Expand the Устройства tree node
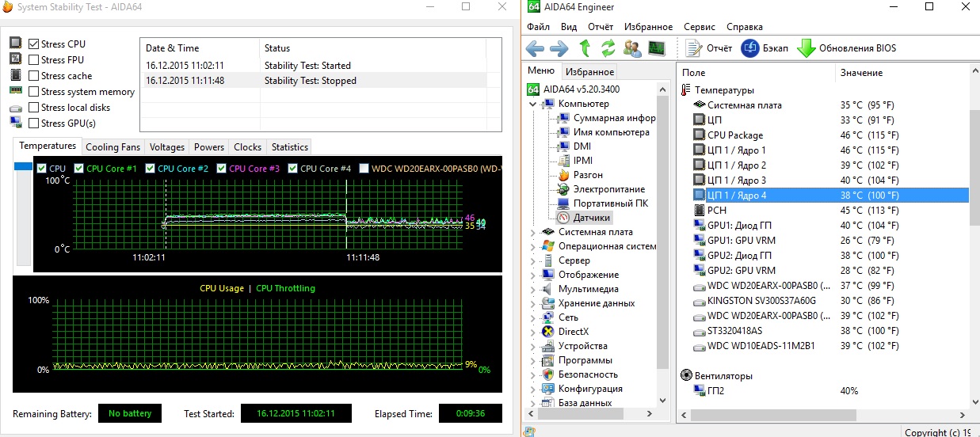This screenshot has width=980, height=437. (535, 346)
